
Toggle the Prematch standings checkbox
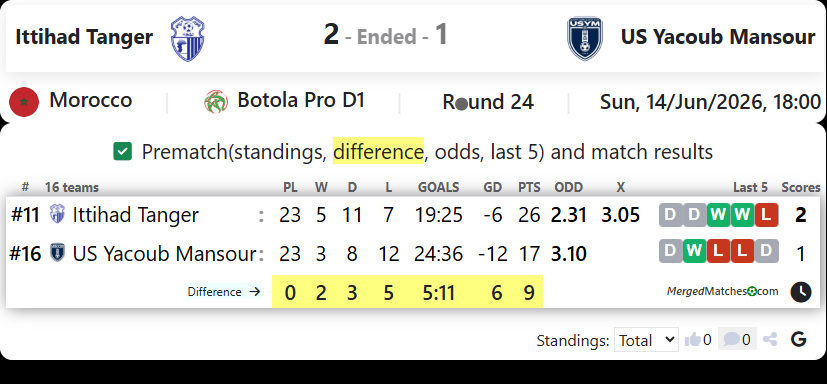122,152
